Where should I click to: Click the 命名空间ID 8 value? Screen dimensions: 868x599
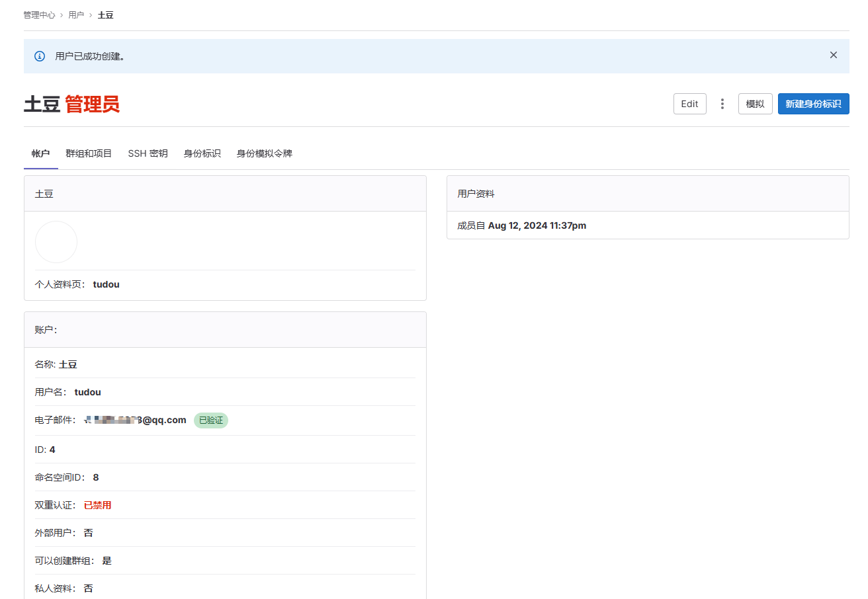(96, 477)
